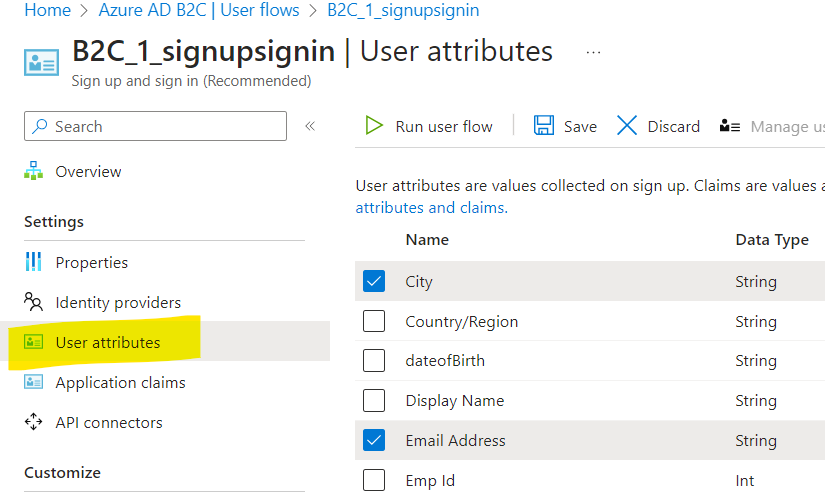Click the Int data type value
Screen dimensions: 825x495
coord(744,480)
